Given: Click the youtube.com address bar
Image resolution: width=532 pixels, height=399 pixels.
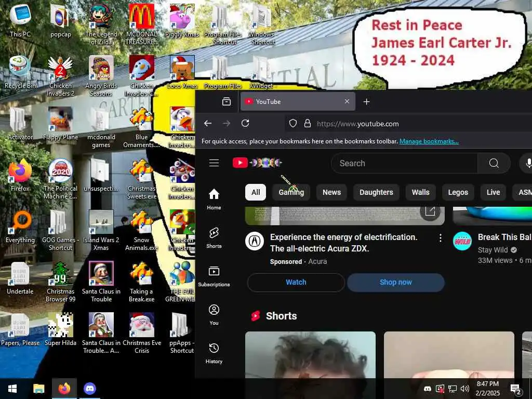Looking at the screenshot, I should click(x=357, y=124).
